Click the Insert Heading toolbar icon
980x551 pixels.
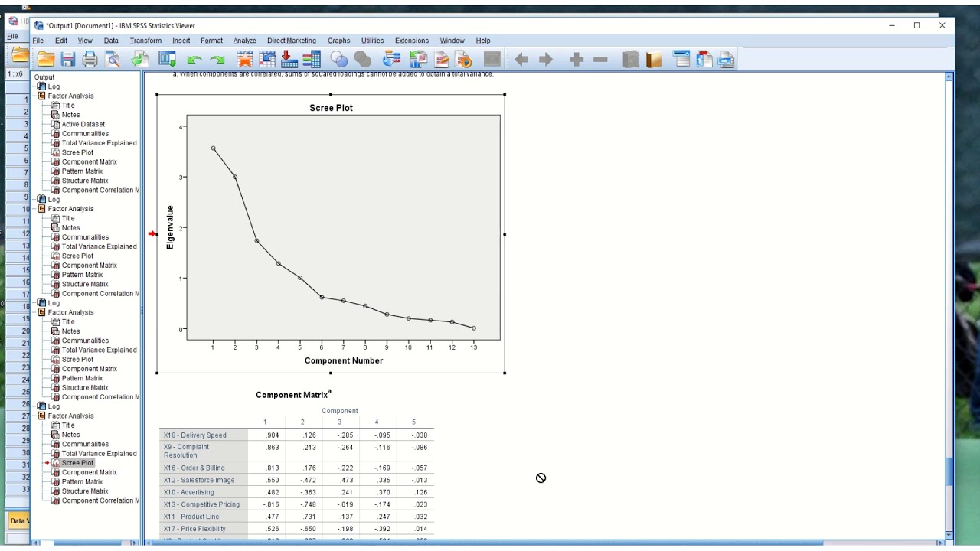tap(681, 59)
